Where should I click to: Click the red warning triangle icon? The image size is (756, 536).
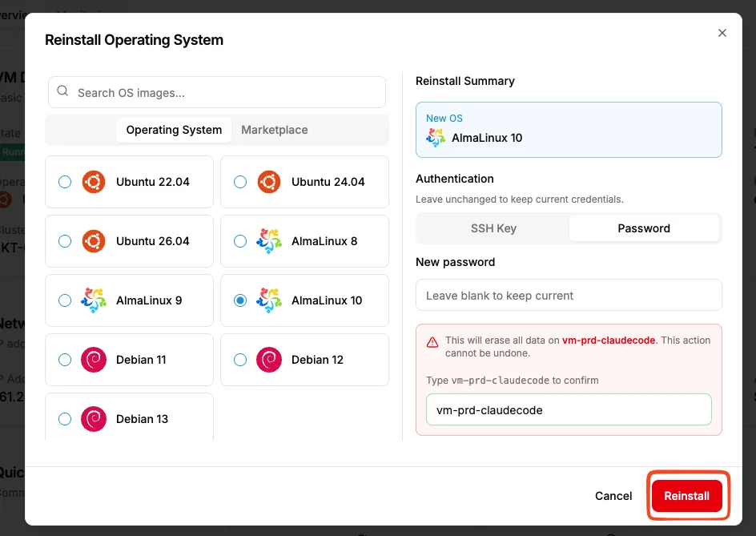click(432, 342)
